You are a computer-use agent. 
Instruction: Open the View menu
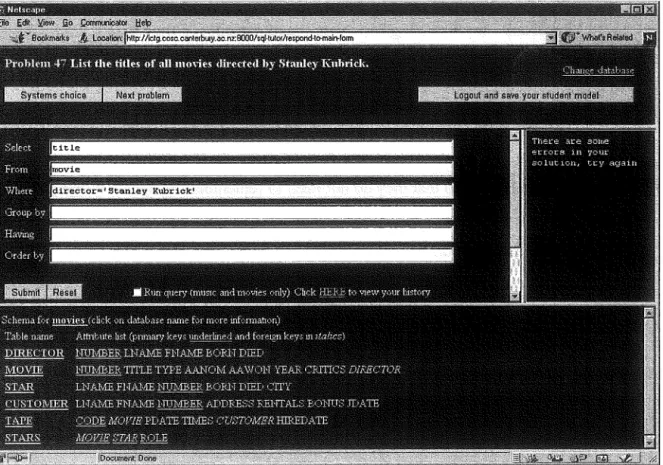click(x=46, y=23)
